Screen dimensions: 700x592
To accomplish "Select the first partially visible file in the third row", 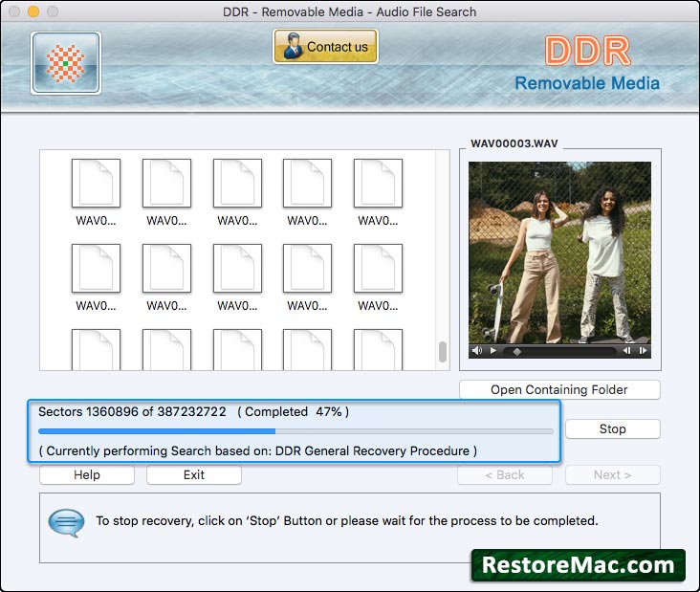I will [x=96, y=350].
